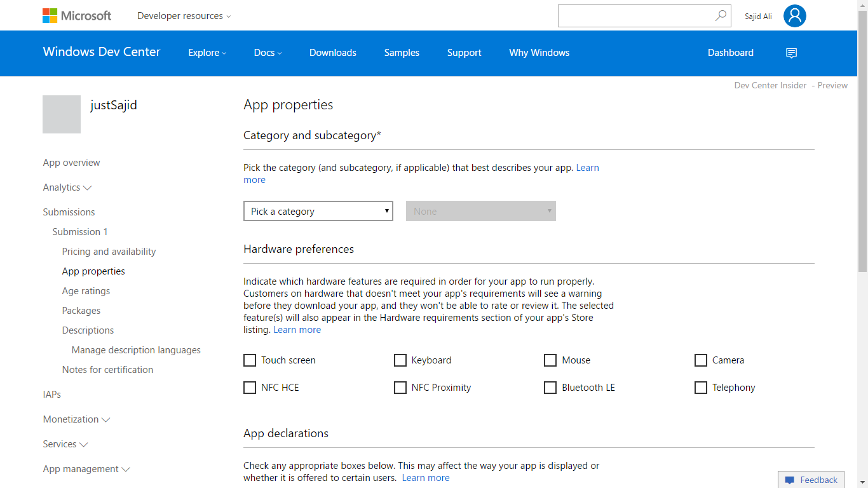
Task: Open Support in the navigation bar
Action: [464, 53]
